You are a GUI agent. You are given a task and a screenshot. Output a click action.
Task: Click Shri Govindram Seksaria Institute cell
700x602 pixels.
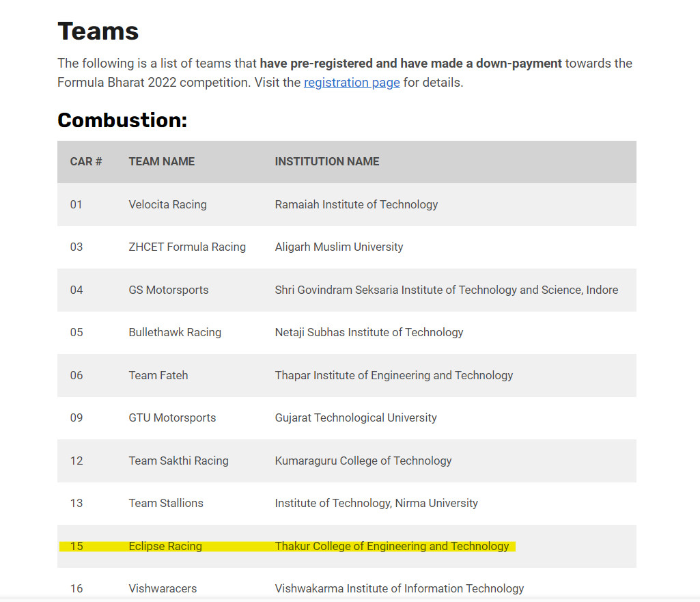coord(447,290)
